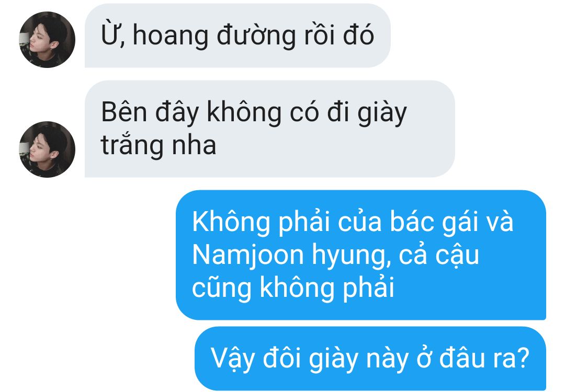The height and width of the screenshot is (392, 565).
Task: Select the "Bên đây không có đi giày trắng nha" bubble
Action: [x=270, y=129]
